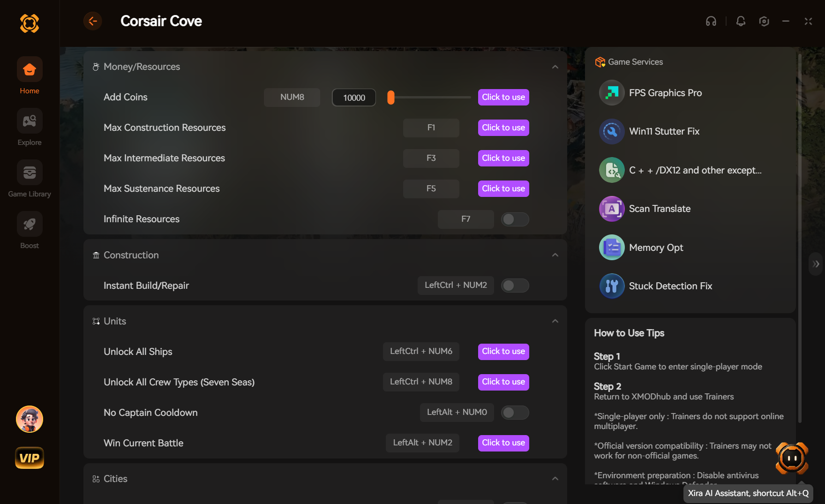Open the Xira AI Assistant mascot

coord(792,458)
